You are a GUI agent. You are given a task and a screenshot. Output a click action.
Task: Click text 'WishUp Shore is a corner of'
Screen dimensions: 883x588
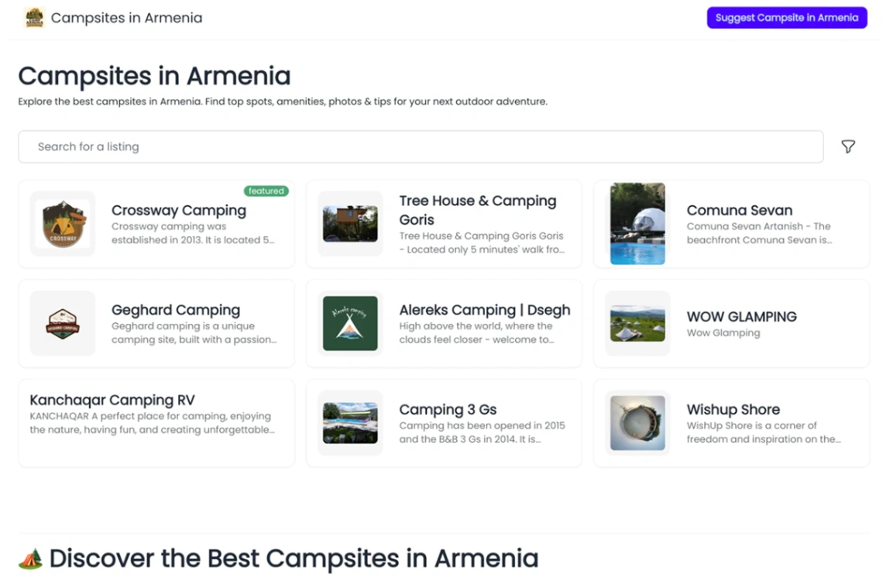(751, 426)
